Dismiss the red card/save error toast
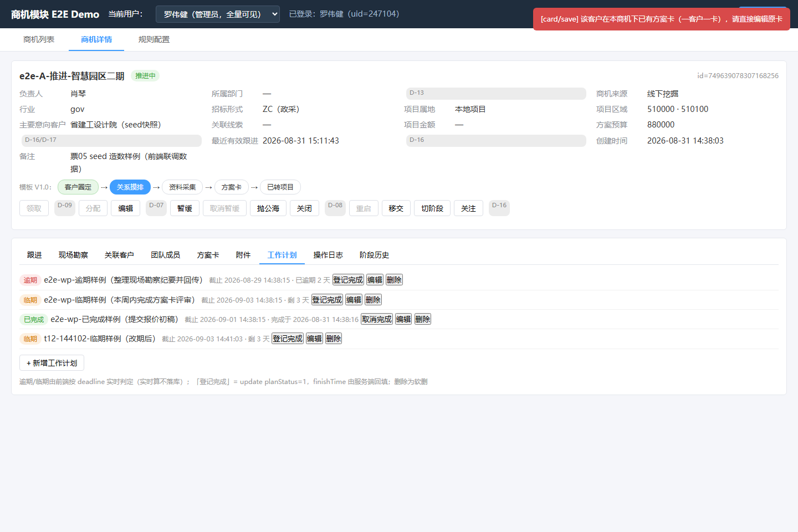 (x=661, y=19)
